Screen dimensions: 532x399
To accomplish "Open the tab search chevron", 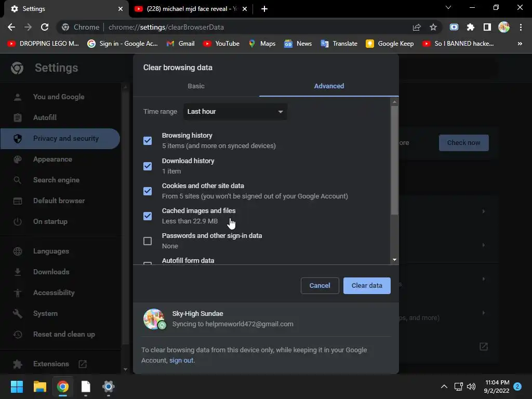I will pyautogui.click(x=448, y=7).
